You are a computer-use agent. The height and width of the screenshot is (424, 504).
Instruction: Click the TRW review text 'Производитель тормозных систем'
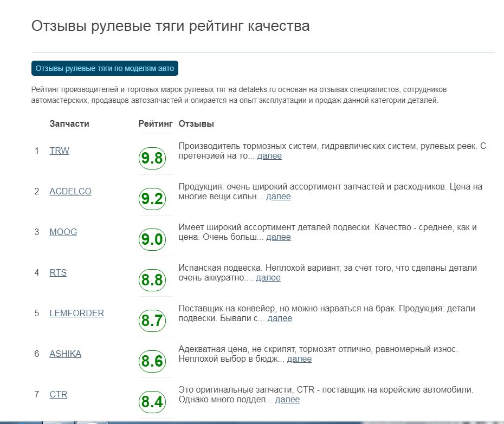(x=248, y=146)
